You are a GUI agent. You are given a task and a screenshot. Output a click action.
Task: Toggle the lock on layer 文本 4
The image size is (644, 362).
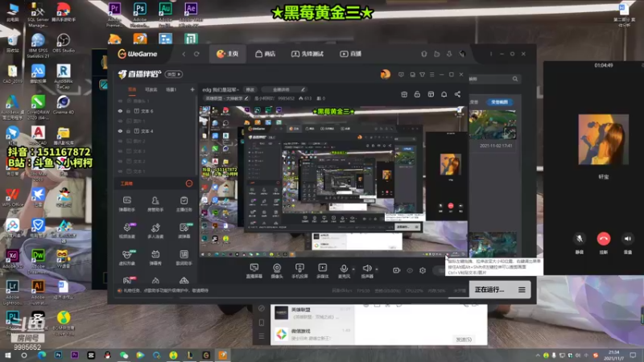click(128, 131)
